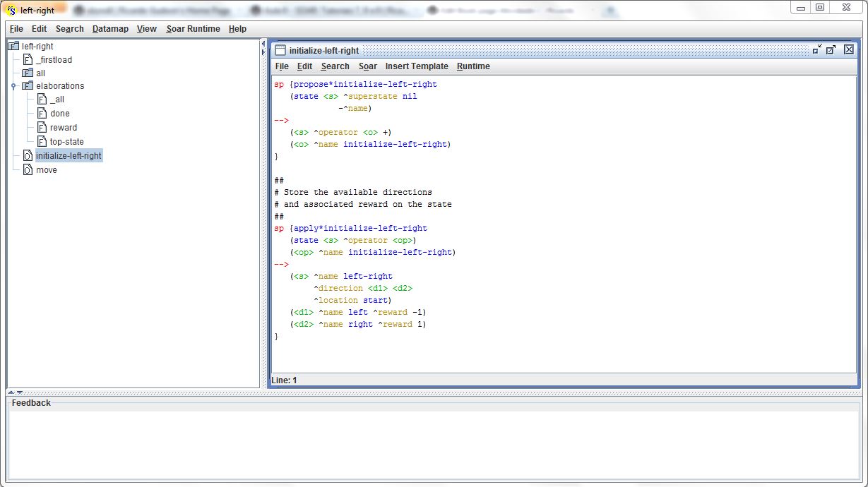
Task: Click the initialize-left-right operator icon in tree
Action: pos(28,156)
